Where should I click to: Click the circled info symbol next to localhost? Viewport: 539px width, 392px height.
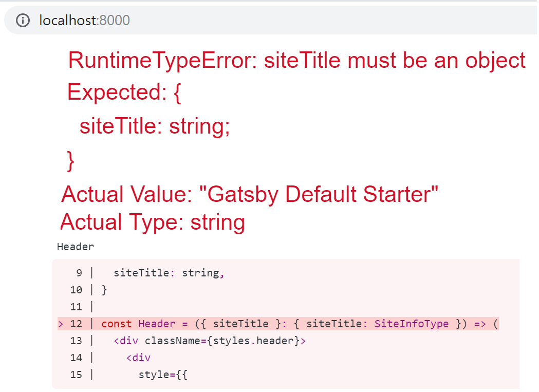[23, 20]
